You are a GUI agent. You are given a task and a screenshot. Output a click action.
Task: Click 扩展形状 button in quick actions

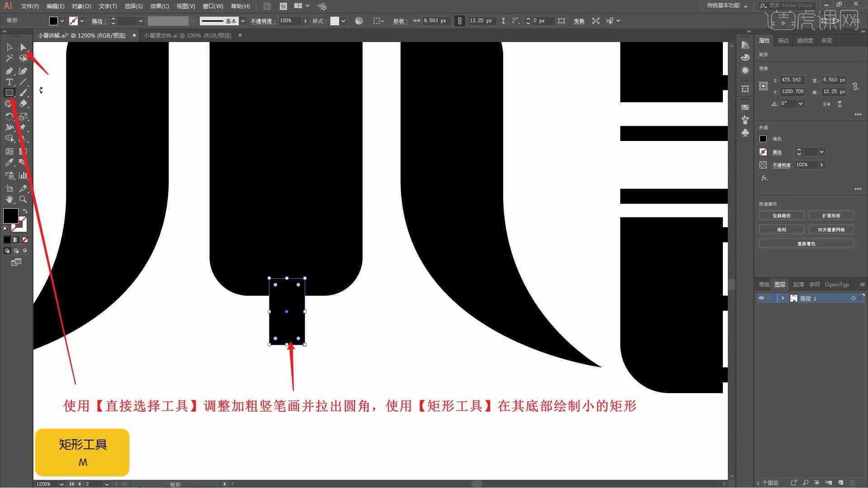pos(831,215)
